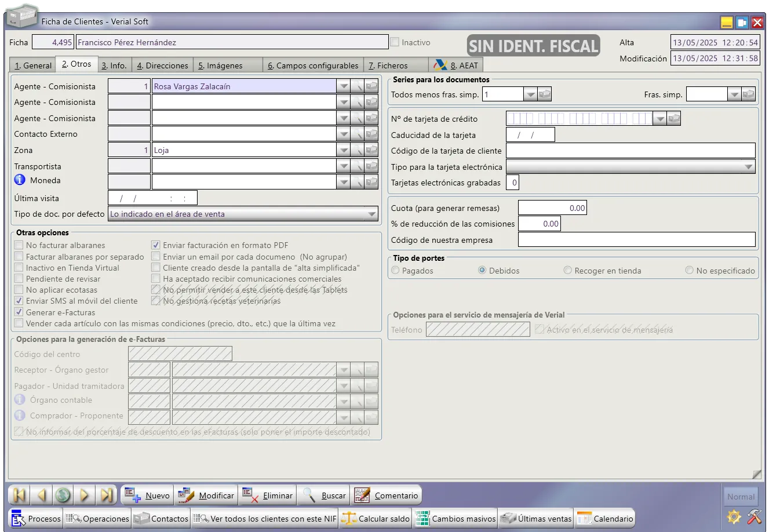Open the Transportista dropdown list
Viewport: 769px width, 532px height.
point(344,166)
